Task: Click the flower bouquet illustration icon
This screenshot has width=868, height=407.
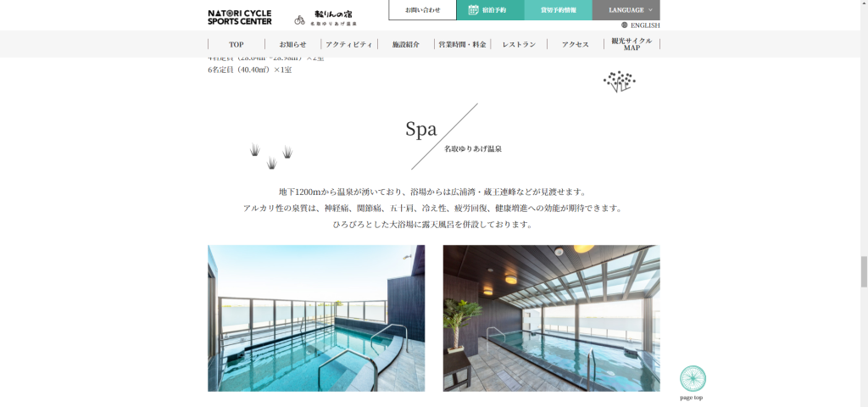Action: (619, 81)
